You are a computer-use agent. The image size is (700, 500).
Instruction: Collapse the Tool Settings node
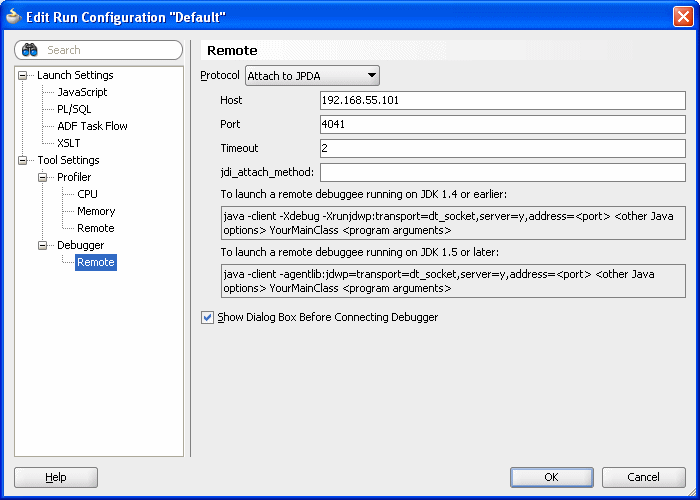click(x=22, y=160)
